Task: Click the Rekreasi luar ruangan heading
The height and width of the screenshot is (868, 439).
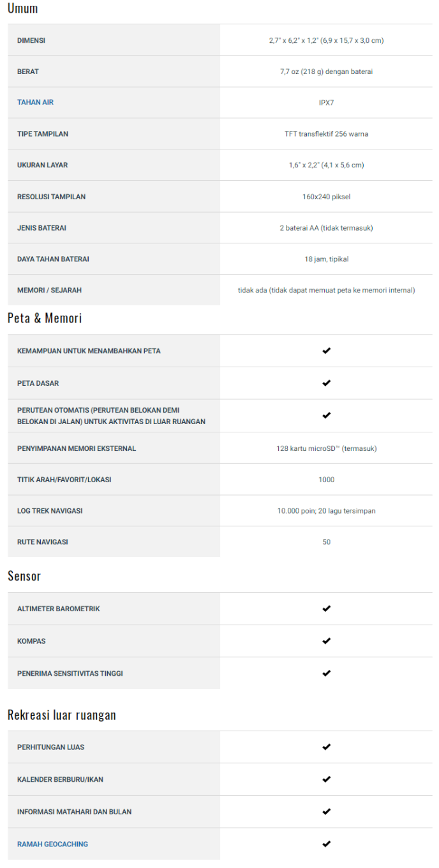Action: (x=62, y=715)
